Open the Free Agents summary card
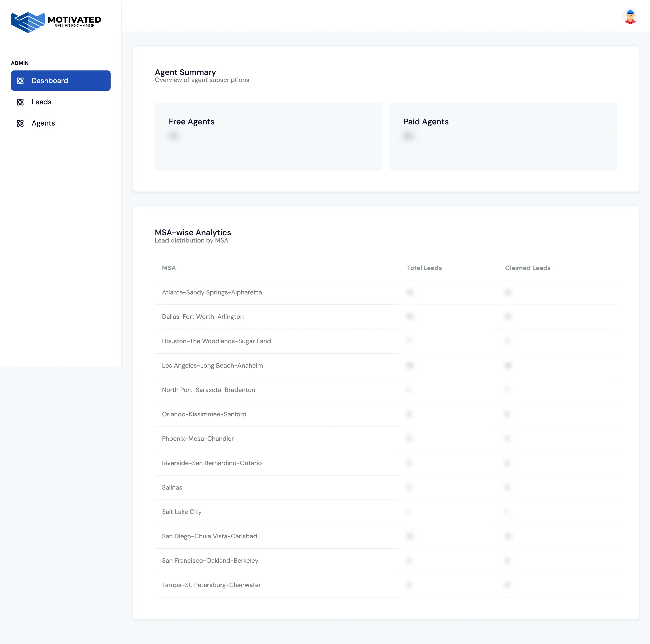Screen dimensions: 650x644 (x=268, y=136)
